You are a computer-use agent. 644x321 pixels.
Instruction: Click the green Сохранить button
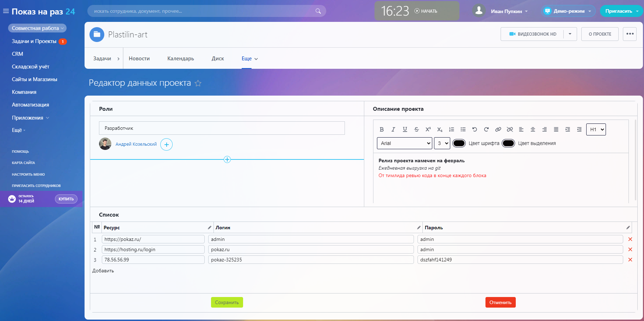click(x=227, y=302)
